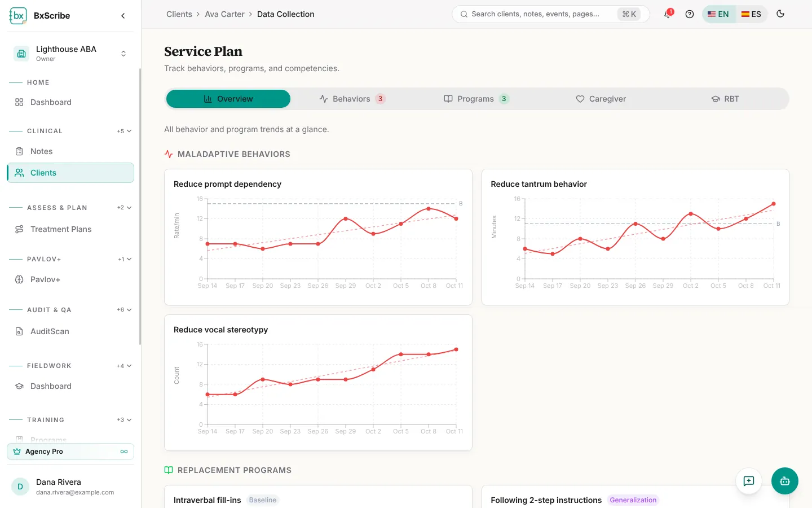Click the Agency Pro plan badge
812x508 pixels.
click(70, 452)
